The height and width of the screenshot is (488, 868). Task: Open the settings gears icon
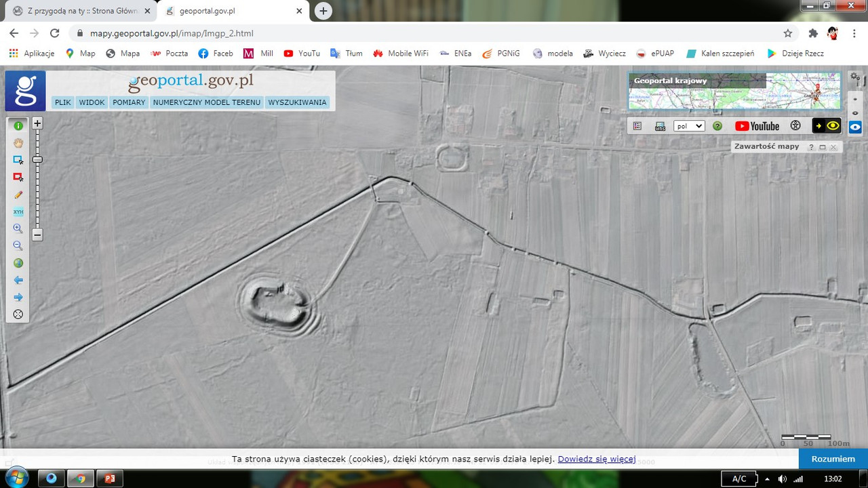pyautogui.click(x=856, y=77)
